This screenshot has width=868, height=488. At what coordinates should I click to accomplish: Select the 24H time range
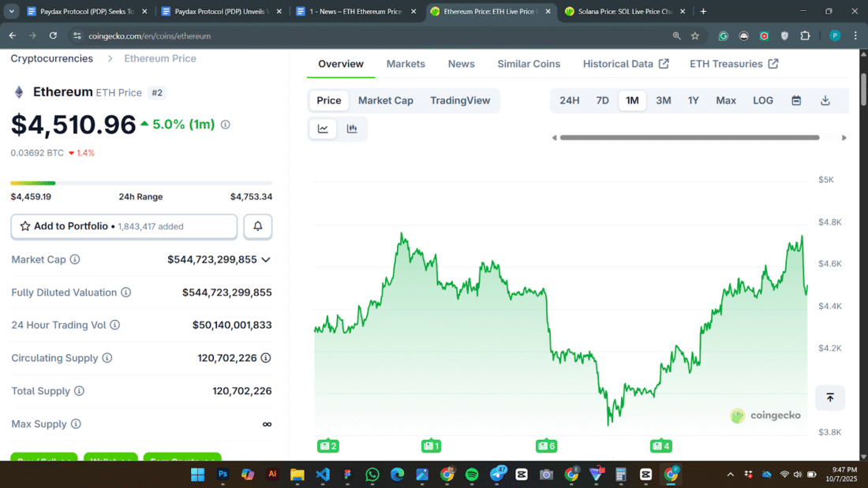click(x=569, y=100)
